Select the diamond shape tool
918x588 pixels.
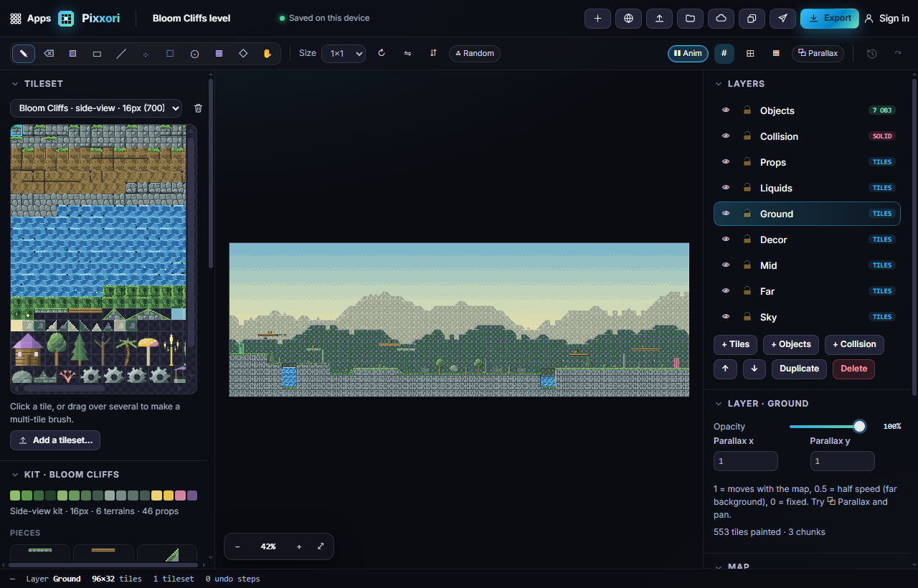pos(243,53)
